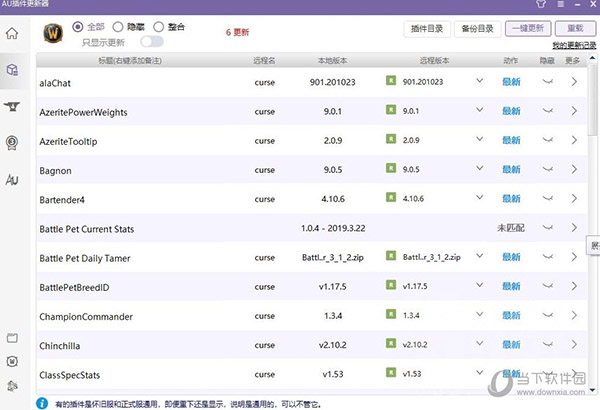The image size is (600, 410).
Task: Click the list scrollbar up arrow
Action: click(592, 58)
